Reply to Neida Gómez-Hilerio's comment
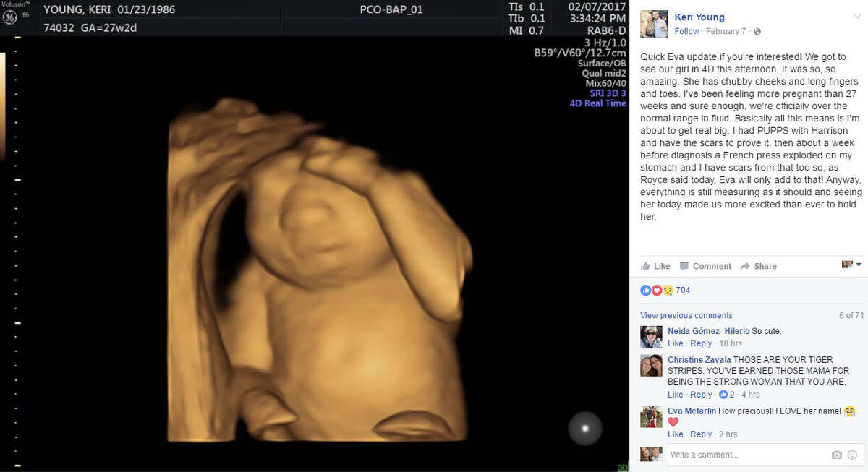868x472 pixels. click(x=700, y=343)
